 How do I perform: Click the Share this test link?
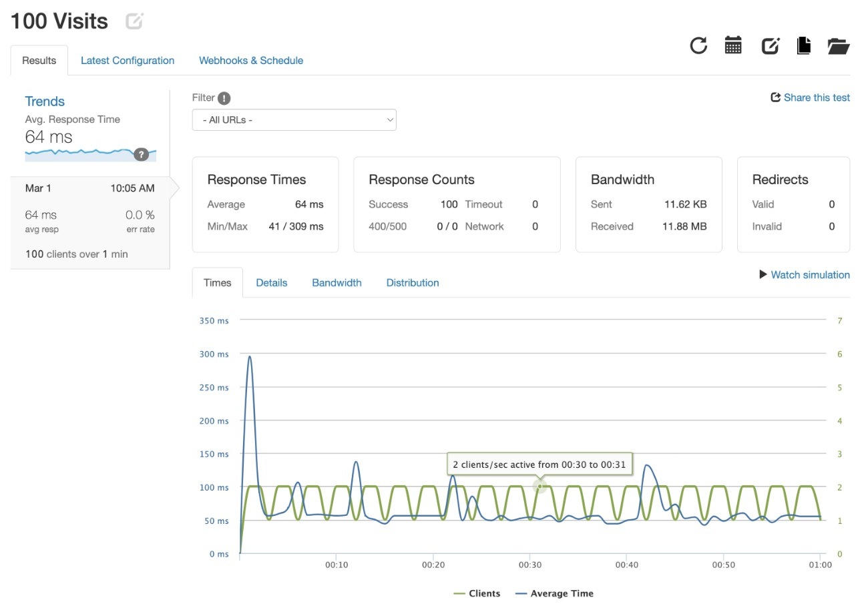point(810,97)
